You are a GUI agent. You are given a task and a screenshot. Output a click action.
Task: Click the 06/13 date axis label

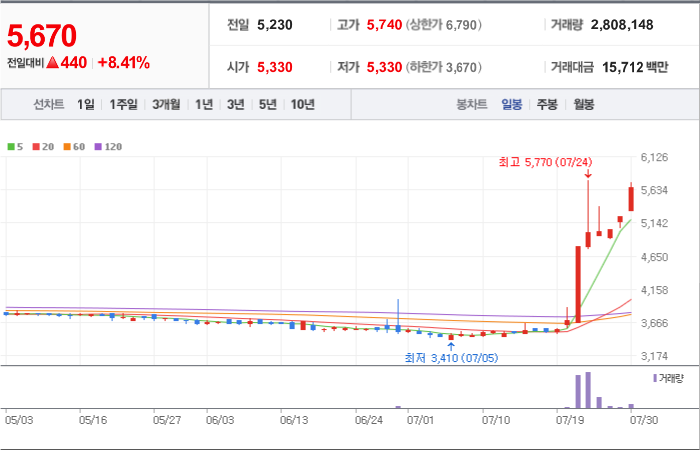[x=294, y=421]
